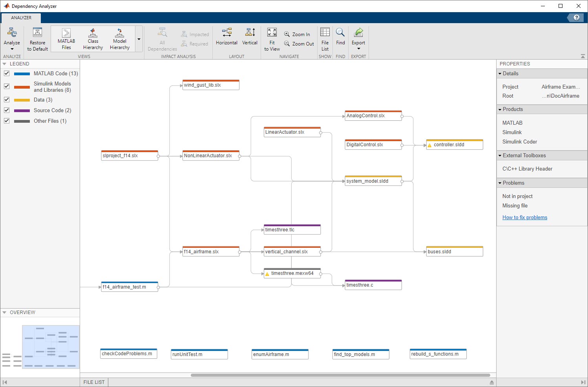Choose Vertical layout
Viewport: 588px width, 387px height.
point(250,37)
